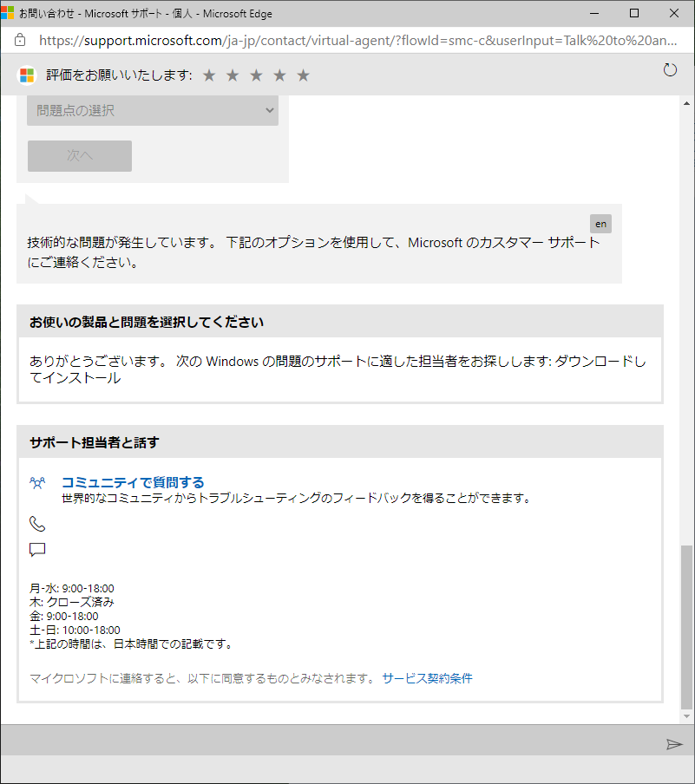Open the サービス契約条件 link
This screenshot has width=695, height=784.
(x=427, y=678)
